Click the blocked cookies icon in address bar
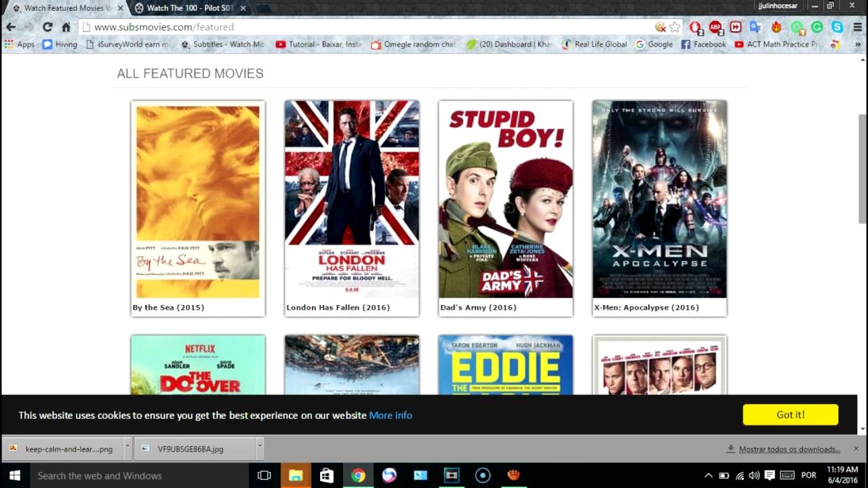The height and width of the screenshot is (488, 868). click(x=660, y=27)
